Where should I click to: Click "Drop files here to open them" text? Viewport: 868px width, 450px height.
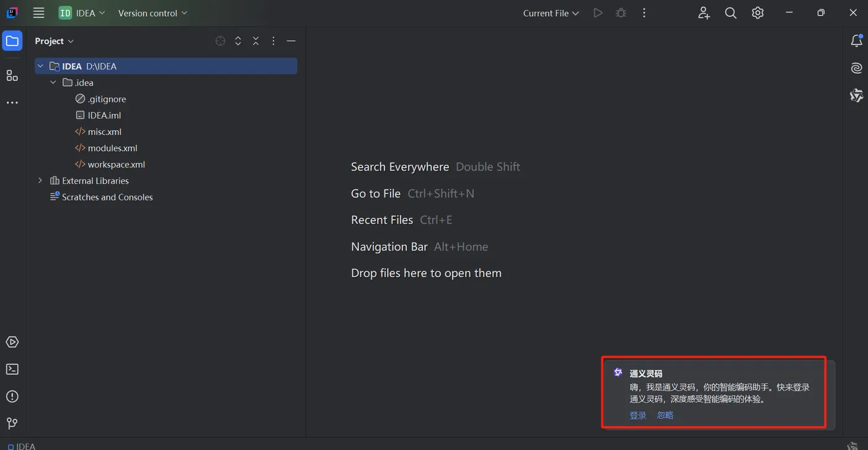[427, 273]
